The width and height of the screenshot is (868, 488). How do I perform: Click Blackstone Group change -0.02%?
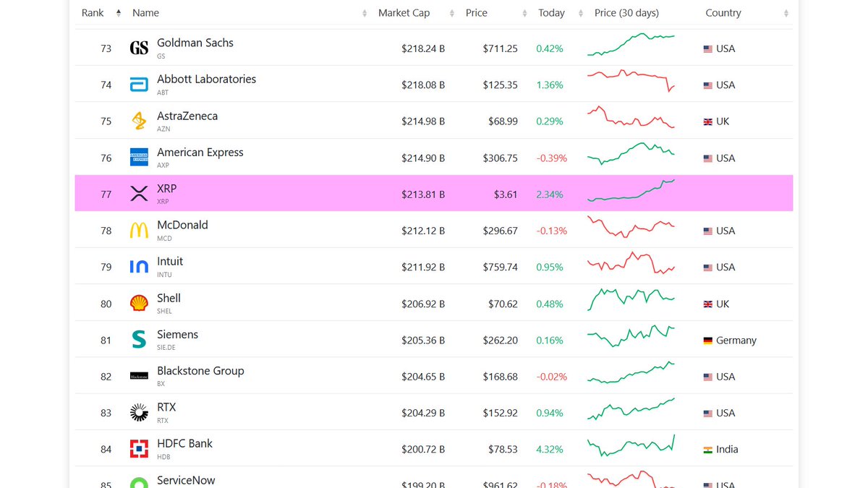[552, 377]
